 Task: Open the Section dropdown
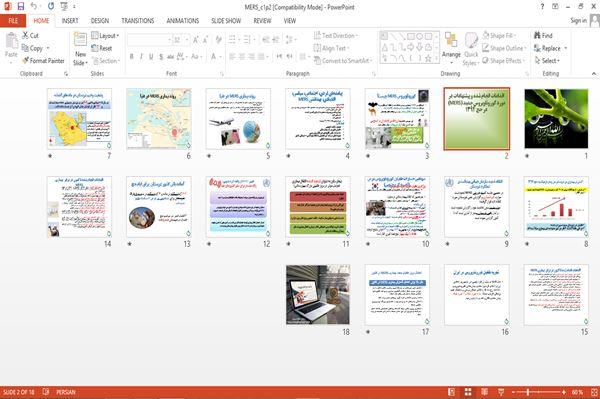point(106,60)
